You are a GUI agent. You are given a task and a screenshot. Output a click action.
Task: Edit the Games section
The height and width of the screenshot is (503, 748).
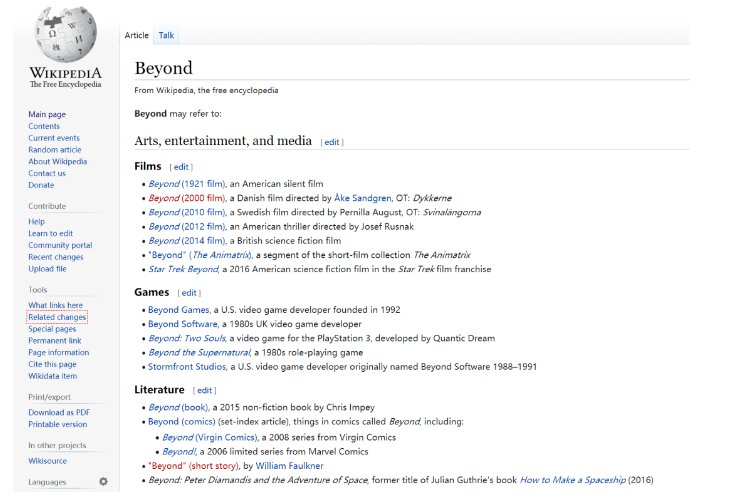click(x=189, y=293)
